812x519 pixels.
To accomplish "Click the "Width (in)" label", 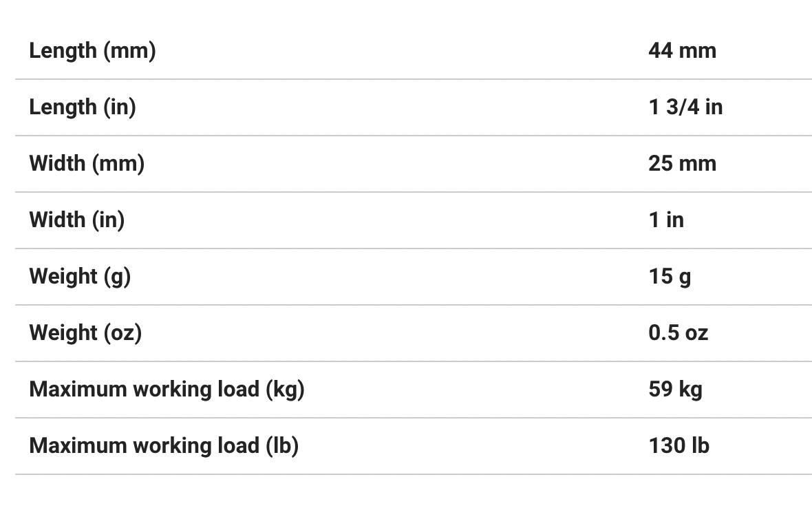I will point(76,220).
